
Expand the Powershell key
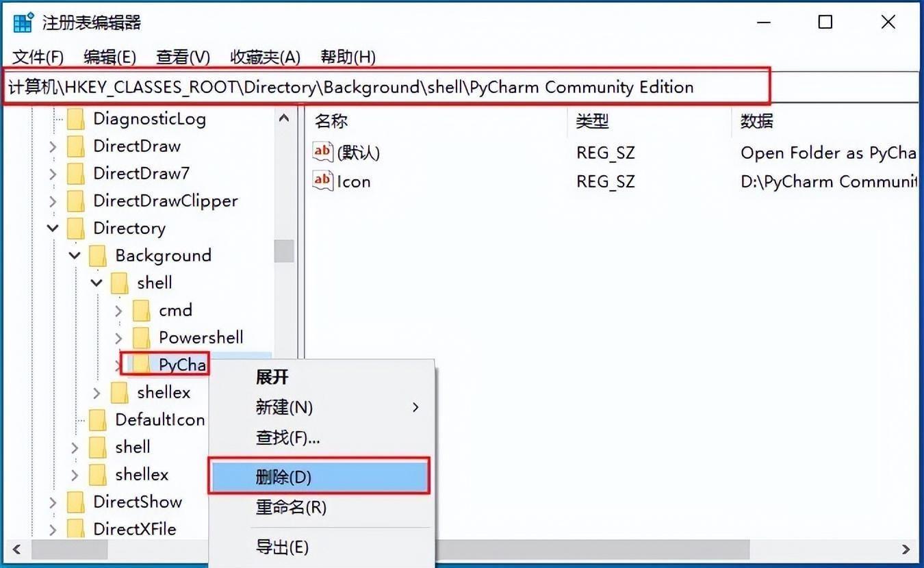click(119, 338)
